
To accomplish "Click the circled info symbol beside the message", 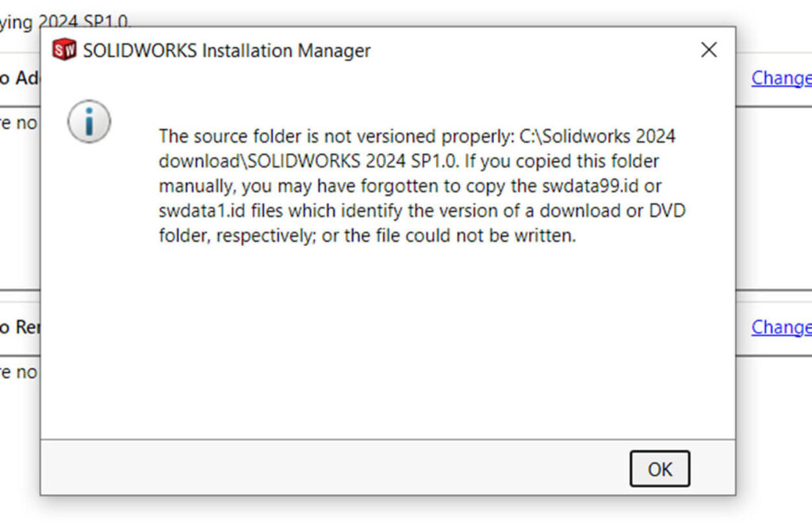I will point(90,122).
